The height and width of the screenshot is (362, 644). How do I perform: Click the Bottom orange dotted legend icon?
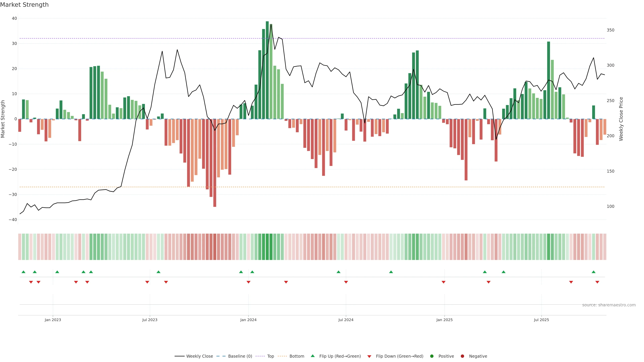coord(282,356)
